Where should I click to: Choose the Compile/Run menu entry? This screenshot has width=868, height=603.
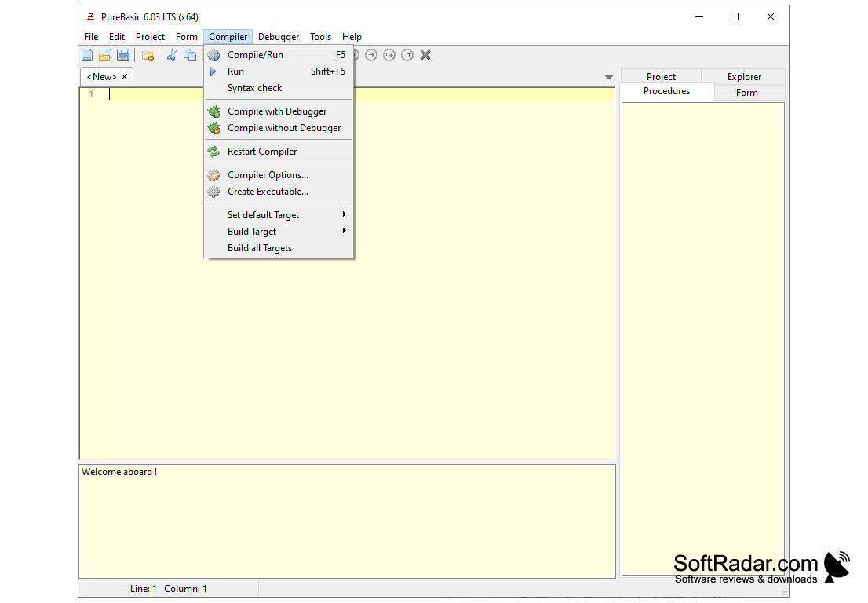pos(279,55)
